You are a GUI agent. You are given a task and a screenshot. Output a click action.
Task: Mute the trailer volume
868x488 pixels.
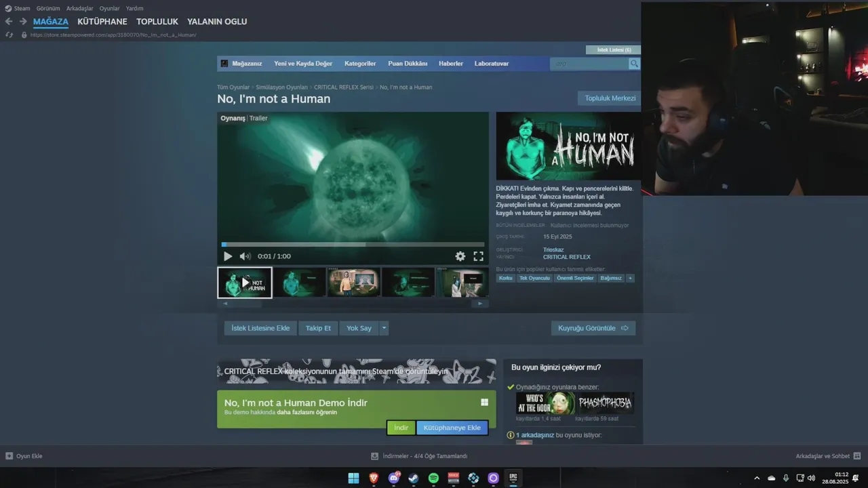point(245,256)
